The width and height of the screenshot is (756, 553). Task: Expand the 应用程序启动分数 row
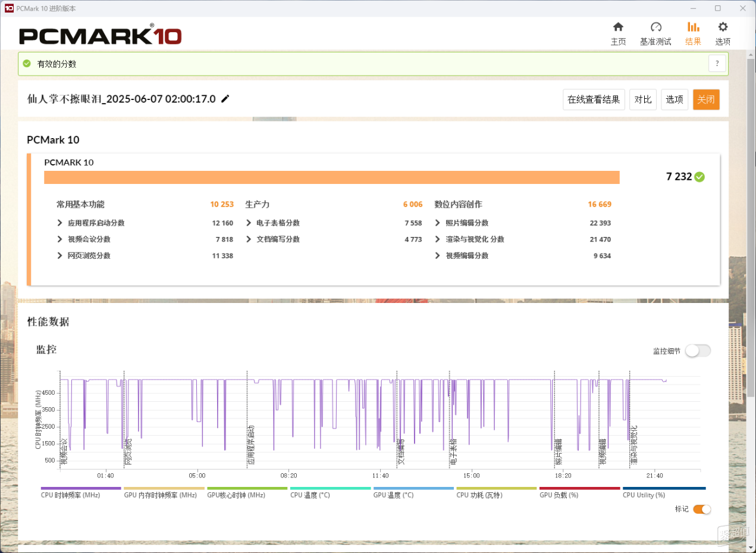point(145,223)
